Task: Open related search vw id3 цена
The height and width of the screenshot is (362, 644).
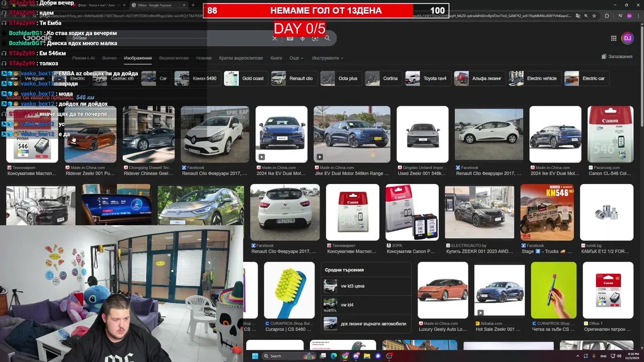Action: tap(366, 286)
